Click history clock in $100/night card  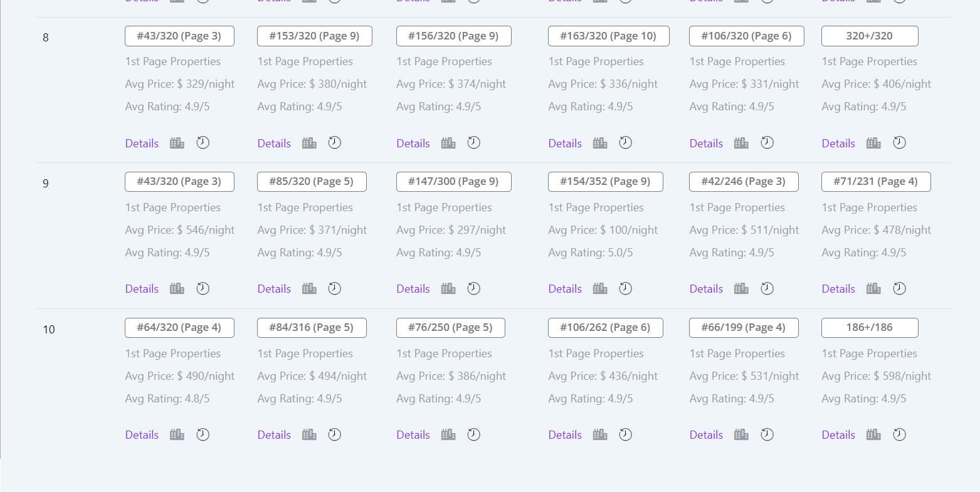[626, 288]
